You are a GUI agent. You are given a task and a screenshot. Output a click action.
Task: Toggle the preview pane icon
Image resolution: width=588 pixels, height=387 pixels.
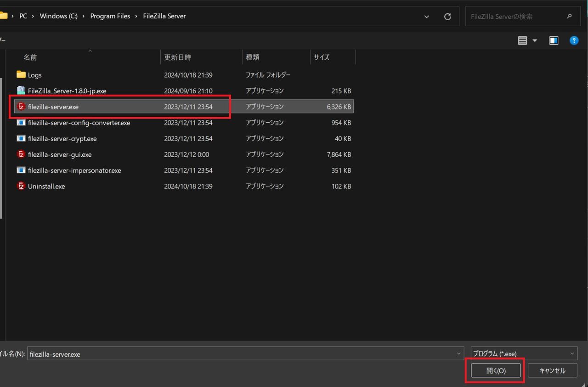click(x=554, y=40)
